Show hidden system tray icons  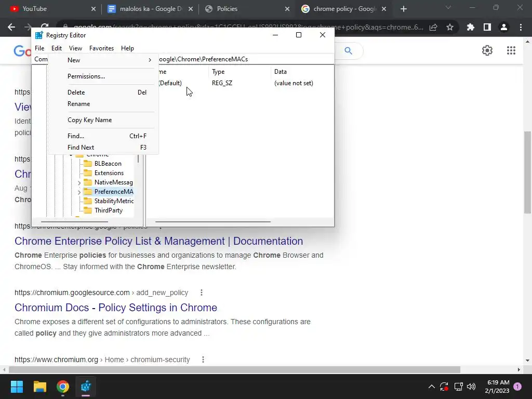tap(432, 387)
